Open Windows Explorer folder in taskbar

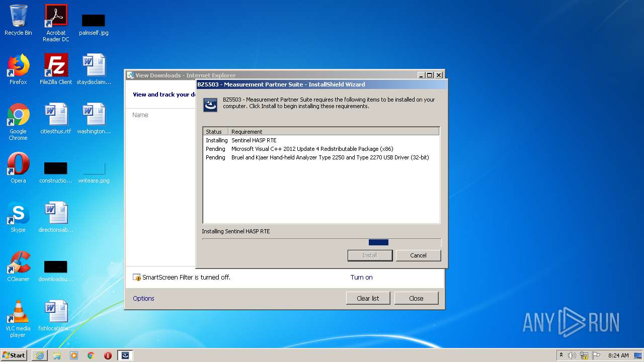pos(57,355)
